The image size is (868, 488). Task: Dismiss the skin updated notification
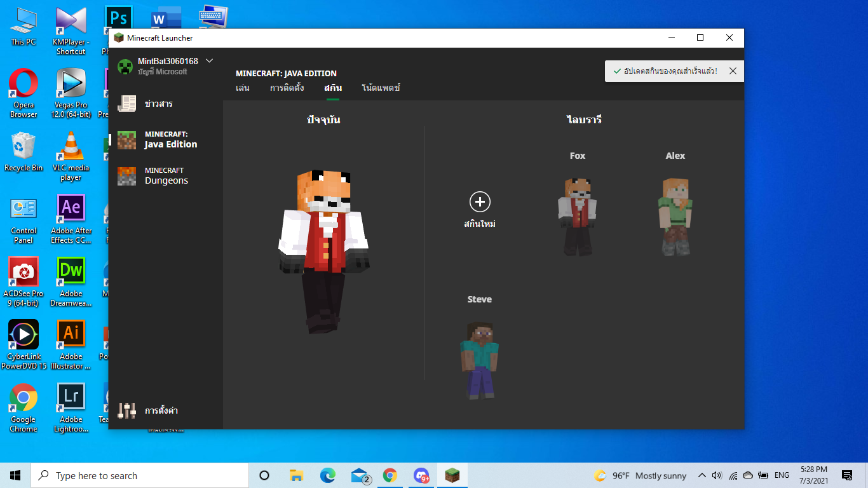point(733,71)
